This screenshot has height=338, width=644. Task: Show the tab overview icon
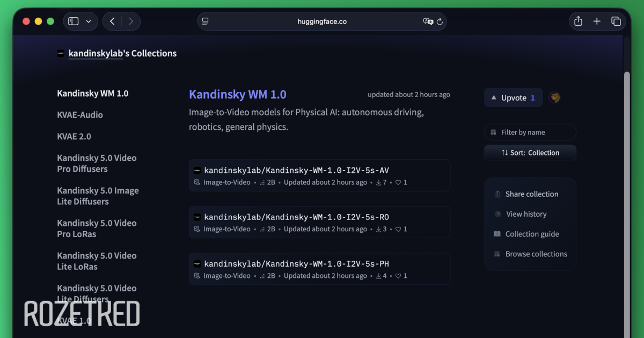tap(616, 21)
